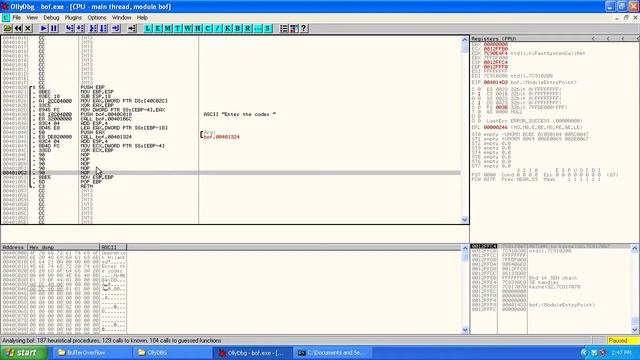Open the Help menu
The height and width of the screenshot is (360, 640).
pyautogui.click(x=142, y=18)
